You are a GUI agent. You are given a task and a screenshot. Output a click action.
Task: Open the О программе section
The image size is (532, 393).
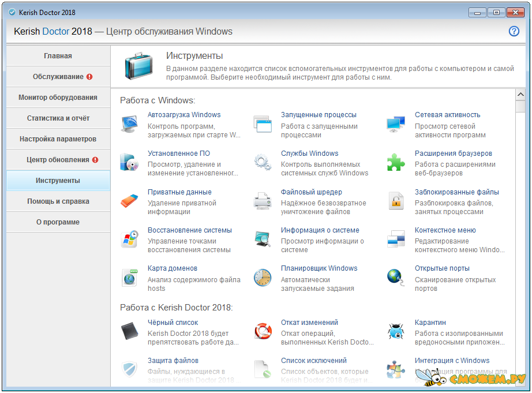pos(58,222)
